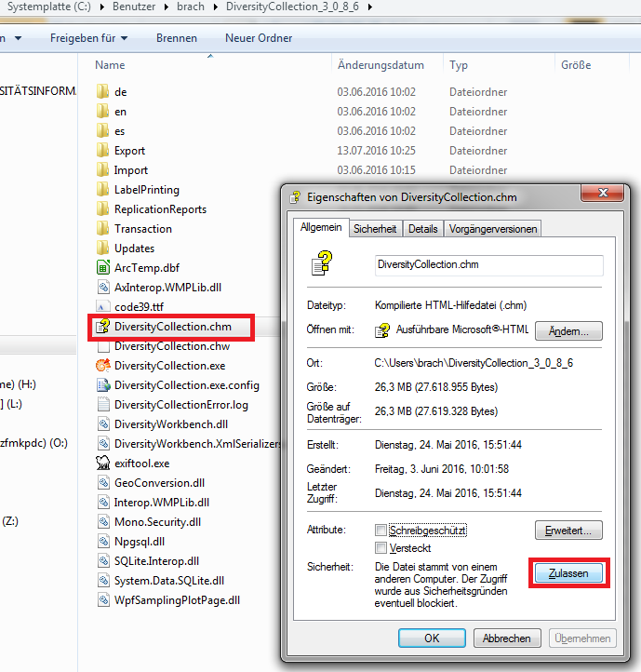Enable the Schreibgeschützt checkbox
Viewport: 641px width, 672px height.
(x=381, y=531)
